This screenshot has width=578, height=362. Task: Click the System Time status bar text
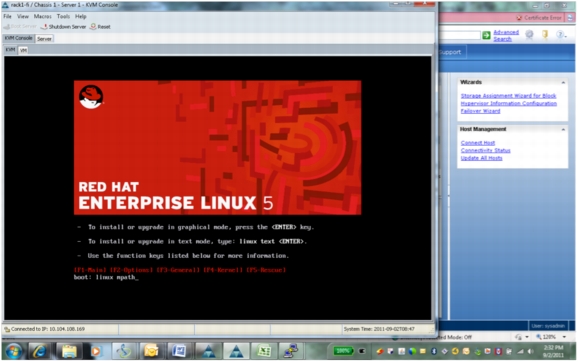(x=379, y=329)
